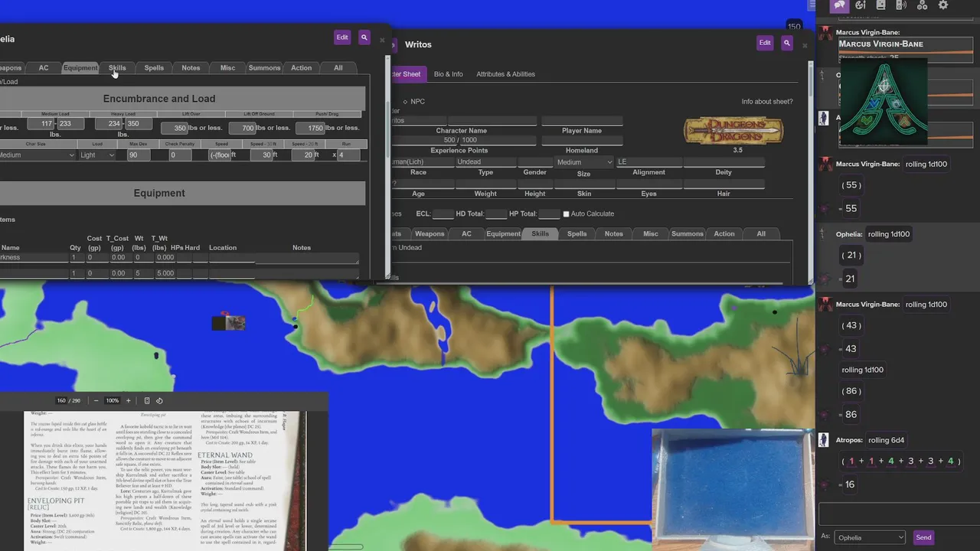Click the blue tray image thumbnail on map
Image resolution: width=980 pixels, height=551 pixels.
pyautogui.click(x=733, y=490)
